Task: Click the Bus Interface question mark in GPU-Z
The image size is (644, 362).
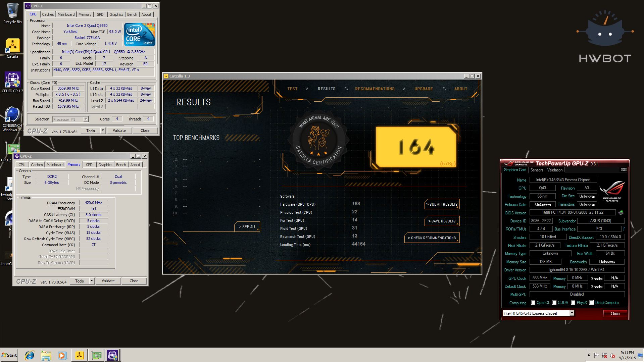Action: (624, 229)
